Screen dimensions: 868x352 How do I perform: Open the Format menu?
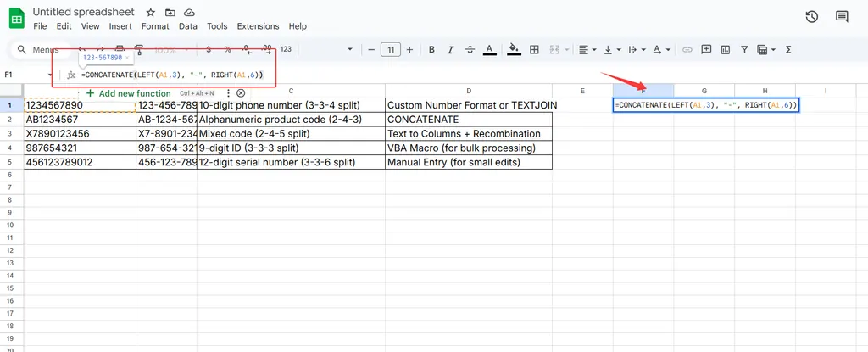(155, 26)
